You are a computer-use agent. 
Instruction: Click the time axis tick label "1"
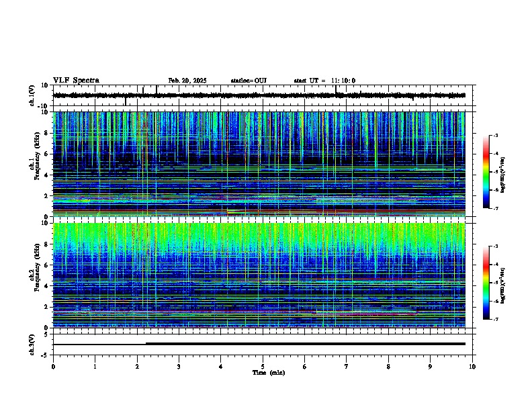(95, 367)
